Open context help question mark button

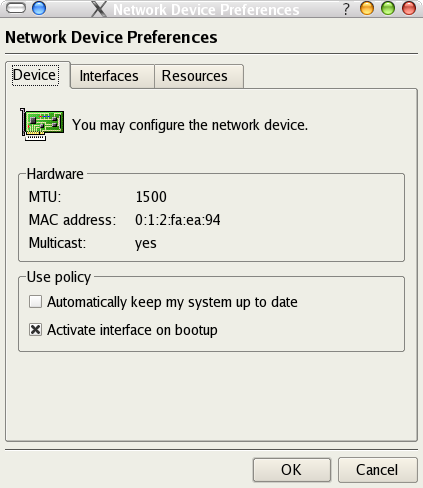click(346, 9)
